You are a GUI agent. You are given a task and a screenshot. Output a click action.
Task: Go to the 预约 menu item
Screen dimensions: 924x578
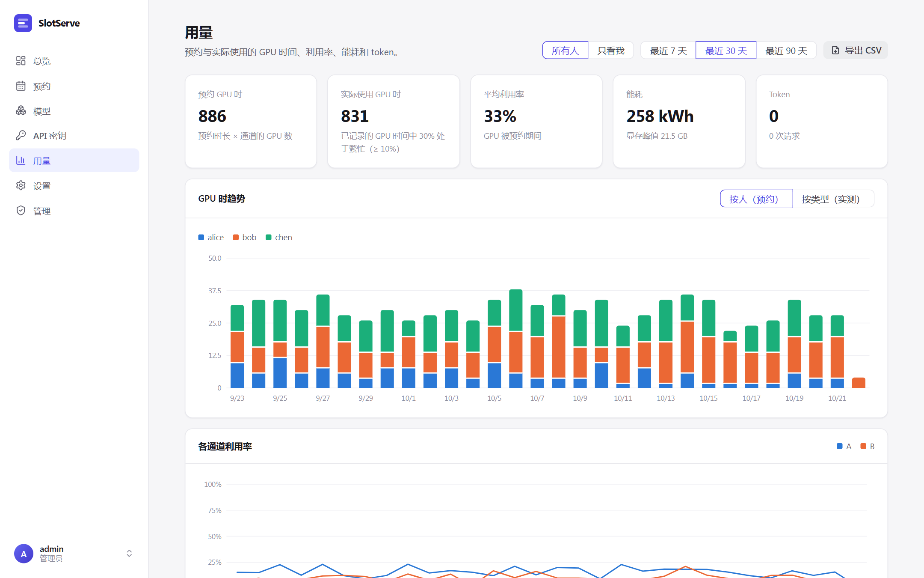click(74, 86)
